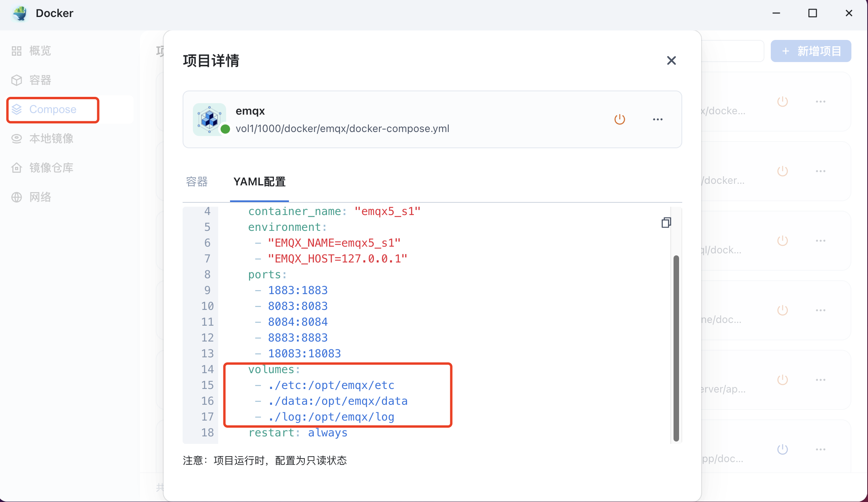Click the emqx project power button
Viewport: 868px width, 502px height.
click(x=619, y=119)
